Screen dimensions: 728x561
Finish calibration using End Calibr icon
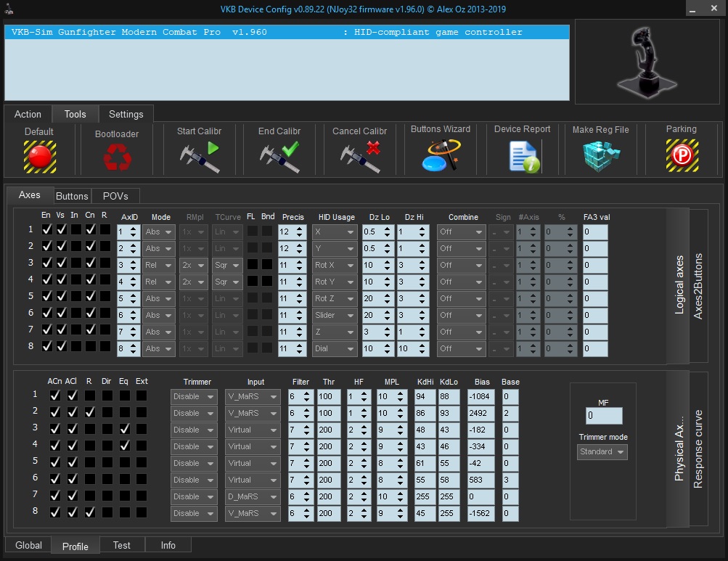coord(279,157)
